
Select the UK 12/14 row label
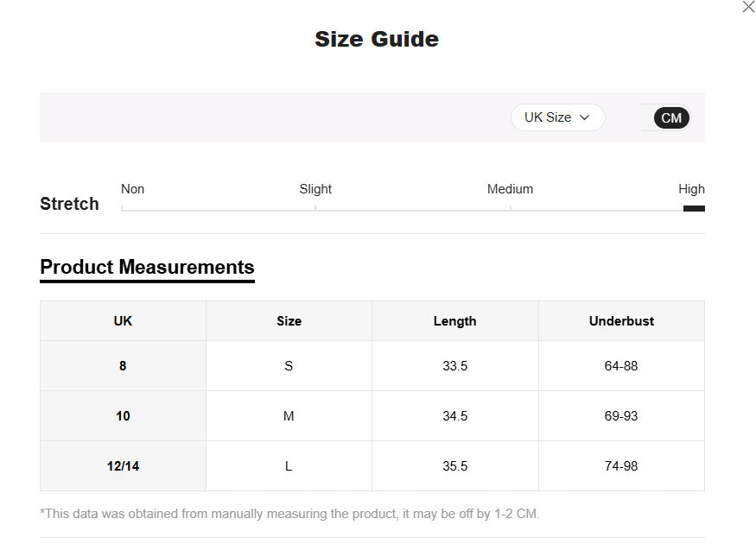coord(123,466)
